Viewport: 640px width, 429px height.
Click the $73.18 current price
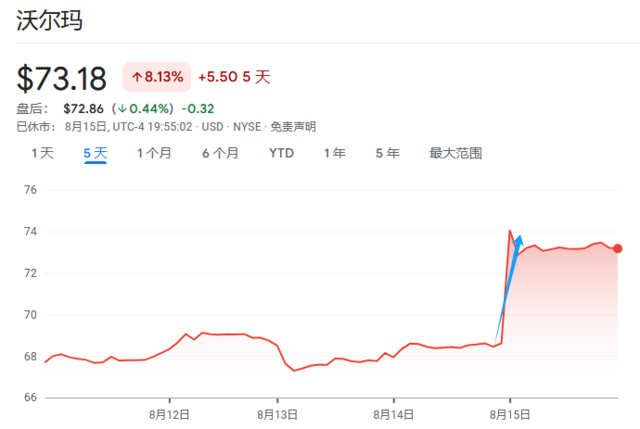62,78
